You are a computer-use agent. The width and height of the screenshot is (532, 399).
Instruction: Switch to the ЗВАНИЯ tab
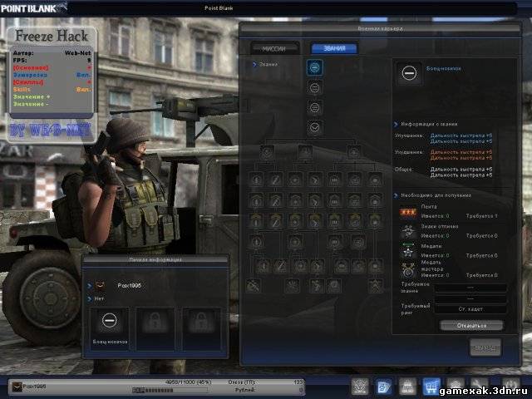(x=334, y=48)
